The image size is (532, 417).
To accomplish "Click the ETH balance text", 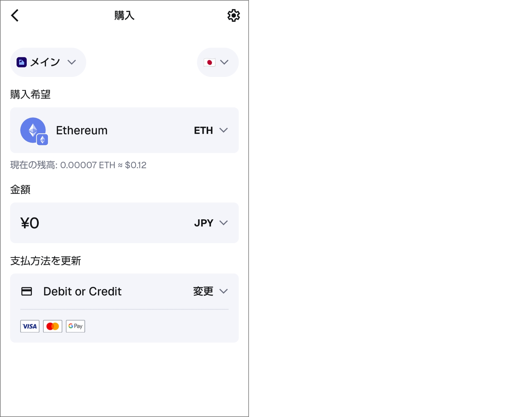I will [78, 165].
